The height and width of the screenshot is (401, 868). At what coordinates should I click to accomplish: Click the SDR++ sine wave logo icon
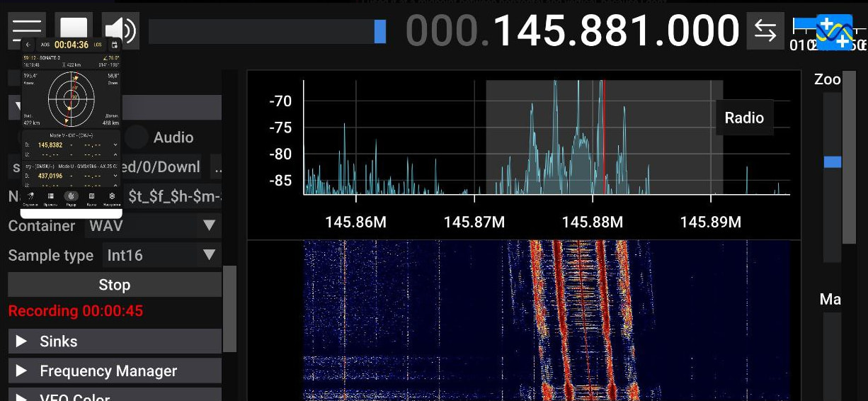pyautogui.click(x=834, y=32)
